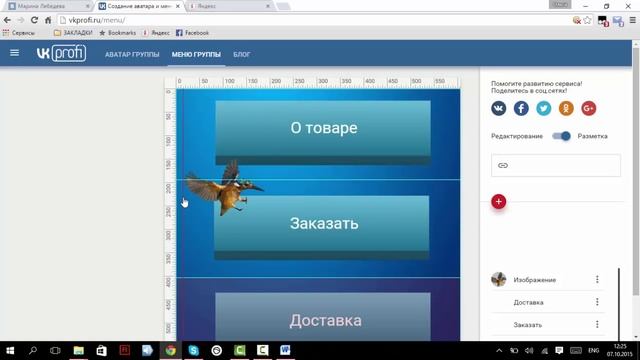Reload the browser page
Viewport: 640px width, 360px height.
click(34, 20)
